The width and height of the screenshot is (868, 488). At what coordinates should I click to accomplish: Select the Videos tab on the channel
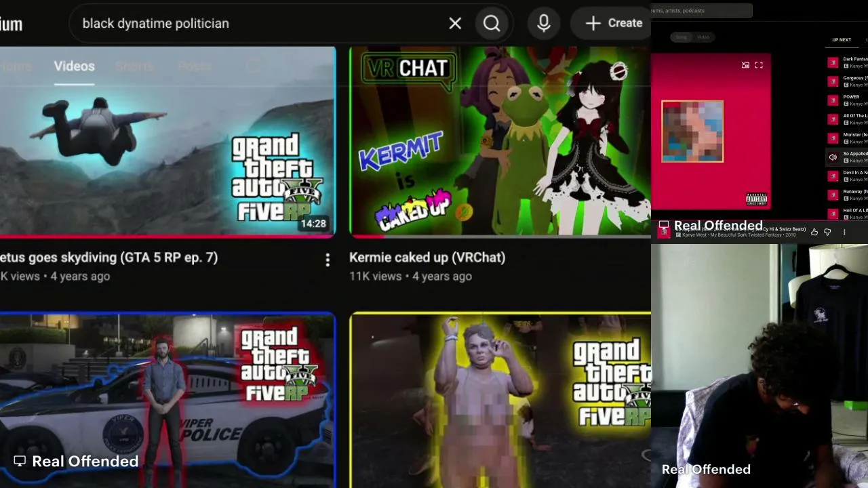(x=74, y=66)
